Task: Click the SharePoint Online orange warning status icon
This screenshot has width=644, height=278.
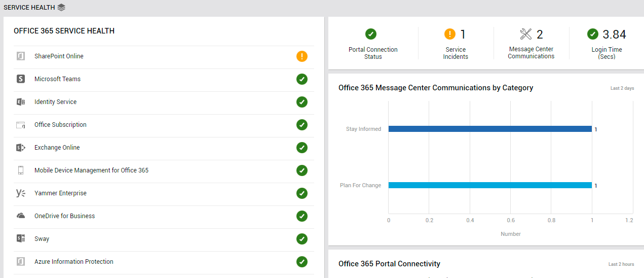Action: click(302, 56)
